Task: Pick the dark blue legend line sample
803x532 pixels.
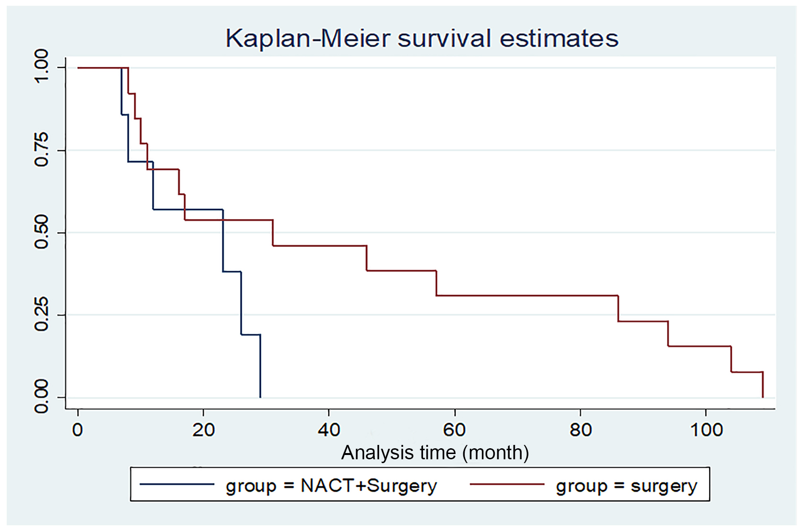Action: coord(177,485)
